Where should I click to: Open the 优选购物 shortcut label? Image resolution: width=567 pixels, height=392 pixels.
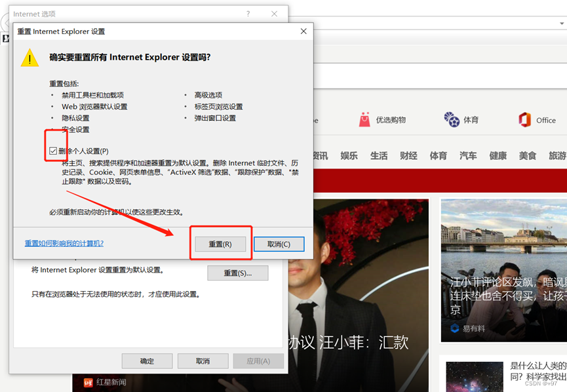[x=391, y=120]
